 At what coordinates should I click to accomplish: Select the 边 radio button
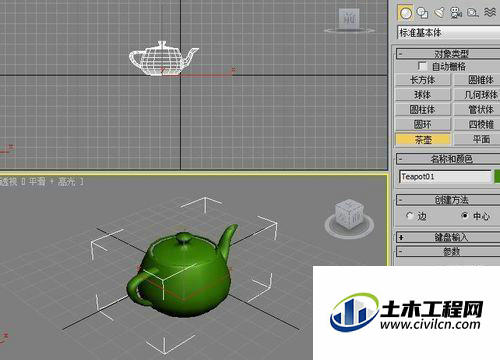coord(410,216)
